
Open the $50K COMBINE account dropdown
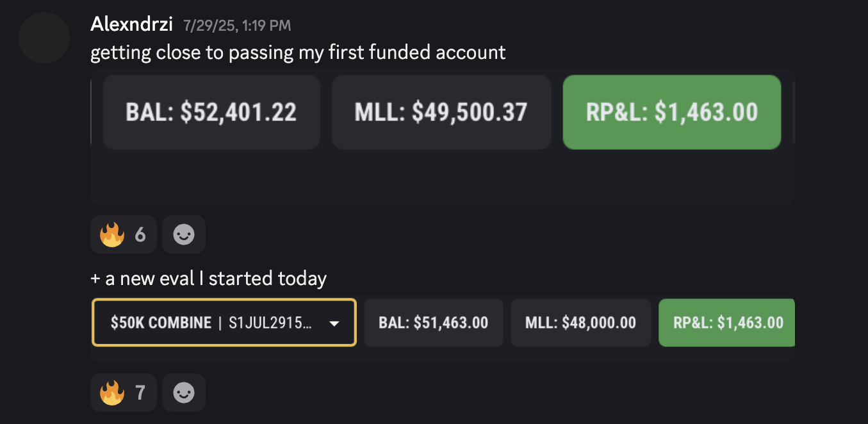point(224,323)
